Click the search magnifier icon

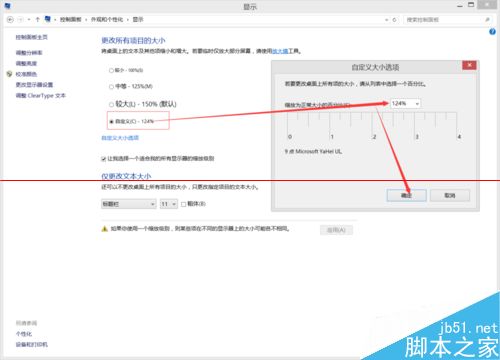coord(487,20)
